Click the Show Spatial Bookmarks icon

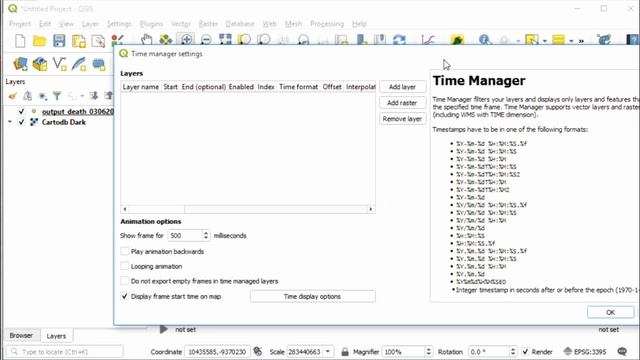click(380, 40)
